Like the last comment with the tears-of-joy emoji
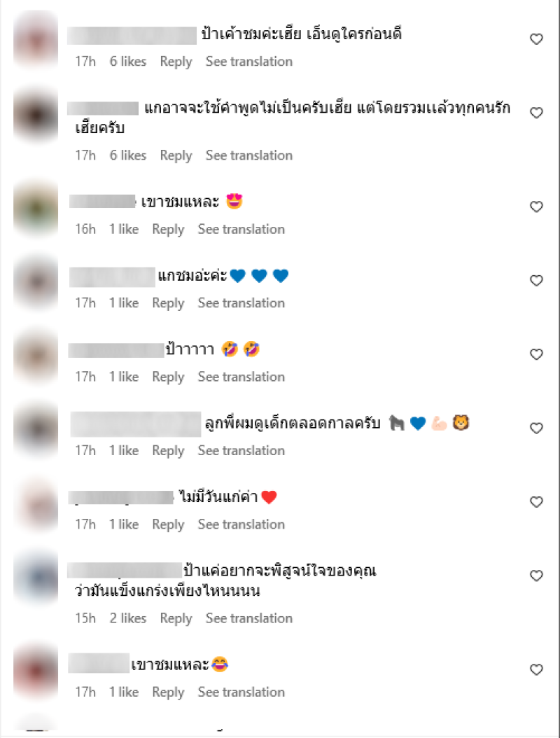 [536, 670]
